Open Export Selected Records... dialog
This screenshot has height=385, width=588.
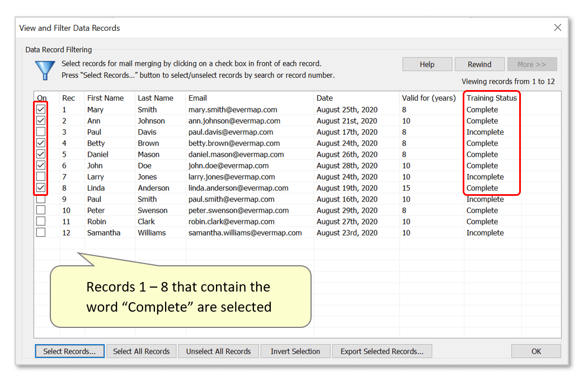pos(382,351)
